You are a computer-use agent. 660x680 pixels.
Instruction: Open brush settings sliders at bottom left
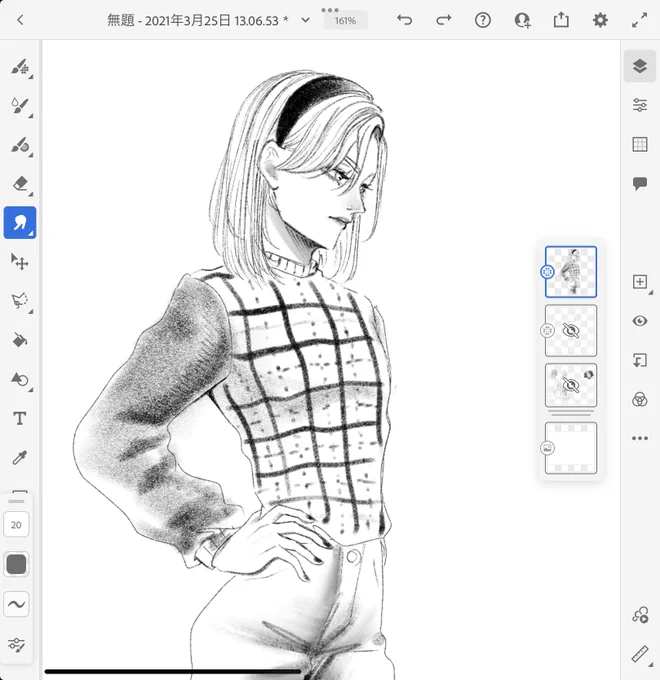16,644
